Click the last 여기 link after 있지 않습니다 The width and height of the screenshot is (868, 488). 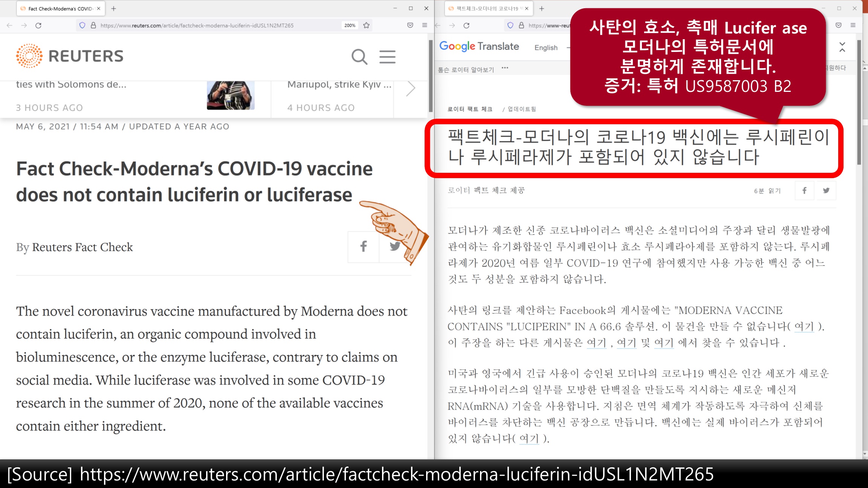pyautogui.click(x=529, y=438)
